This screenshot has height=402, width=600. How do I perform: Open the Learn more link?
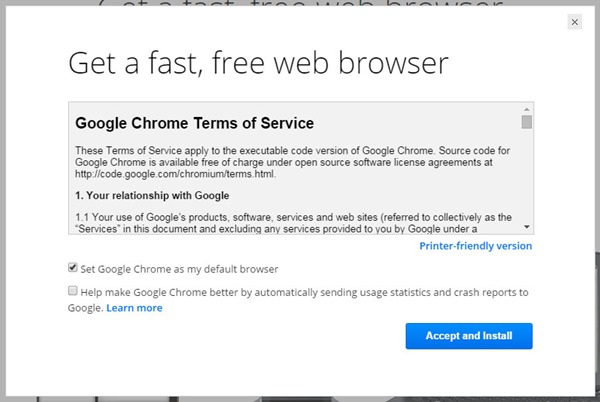(134, 308)
